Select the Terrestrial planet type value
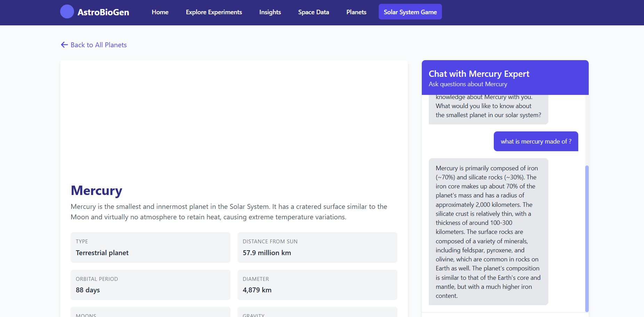 [x=102, y=253]
